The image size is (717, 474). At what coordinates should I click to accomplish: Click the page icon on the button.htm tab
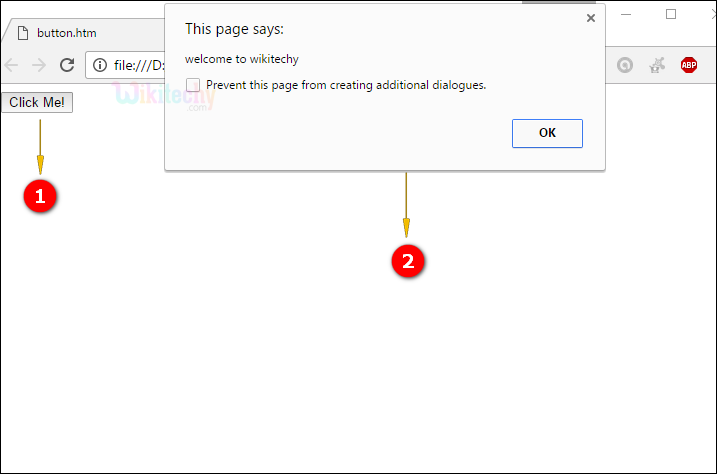[23, 33]
